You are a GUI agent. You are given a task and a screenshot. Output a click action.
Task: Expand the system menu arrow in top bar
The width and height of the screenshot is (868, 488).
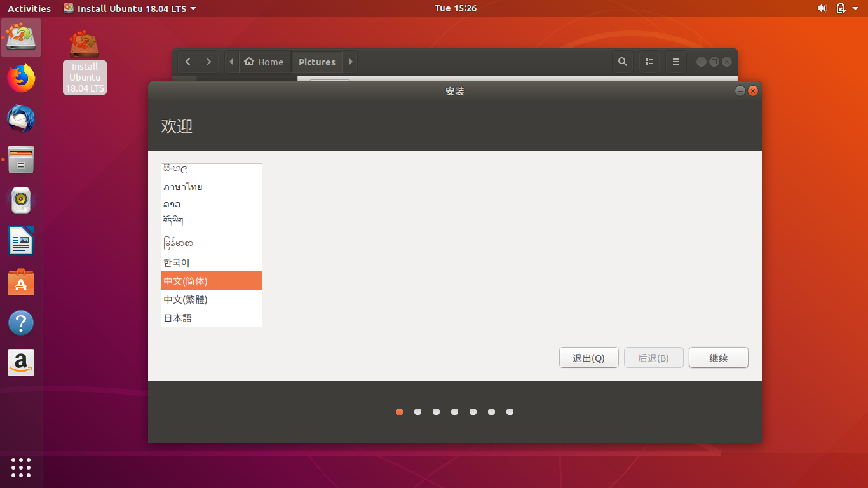(855, 9)
